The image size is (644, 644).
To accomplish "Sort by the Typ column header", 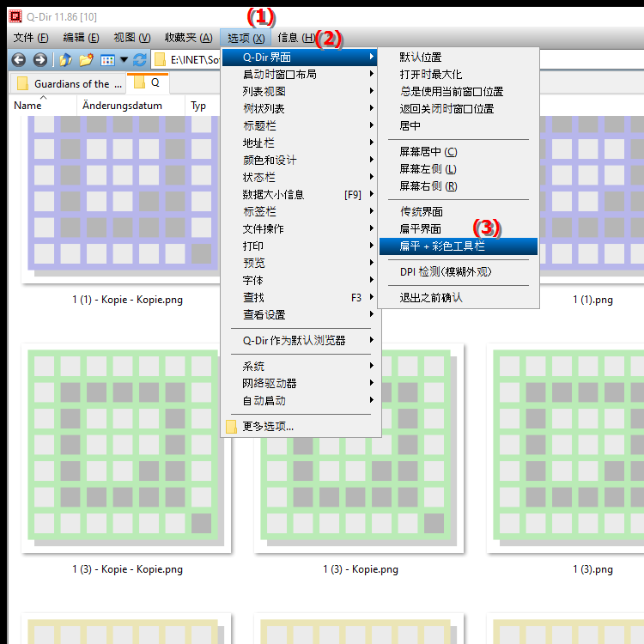I will (203, 106).
